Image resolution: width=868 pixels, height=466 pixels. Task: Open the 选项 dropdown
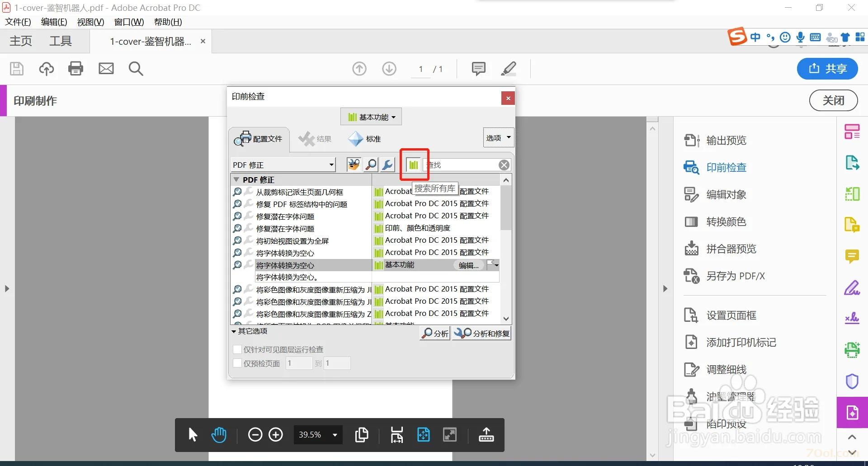(x=498, y=138)
